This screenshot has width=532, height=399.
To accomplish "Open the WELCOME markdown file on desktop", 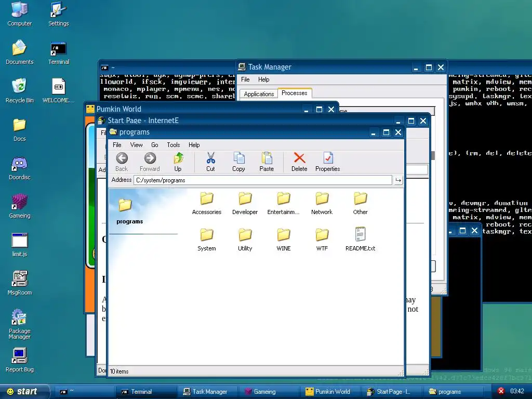I will [x=58, y=90].
